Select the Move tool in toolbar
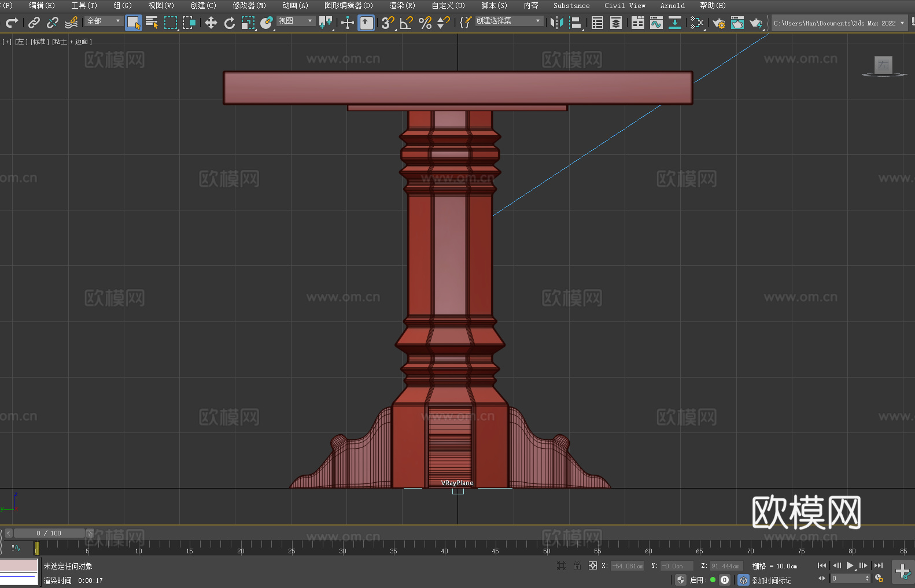 [x=211, y=23]
